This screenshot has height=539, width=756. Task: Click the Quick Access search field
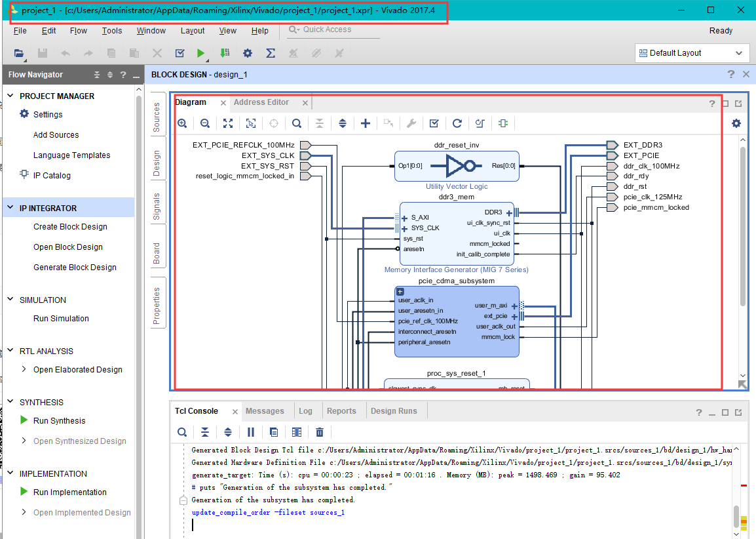click(327, 30)
